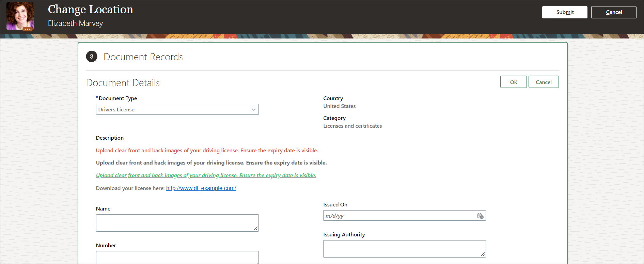Click the Document Type field label

[x=118, y=98]
